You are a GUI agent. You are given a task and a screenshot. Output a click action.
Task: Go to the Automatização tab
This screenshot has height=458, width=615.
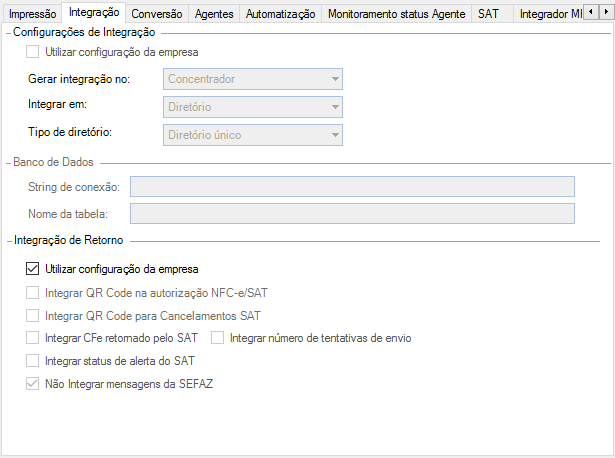[280, 14]
